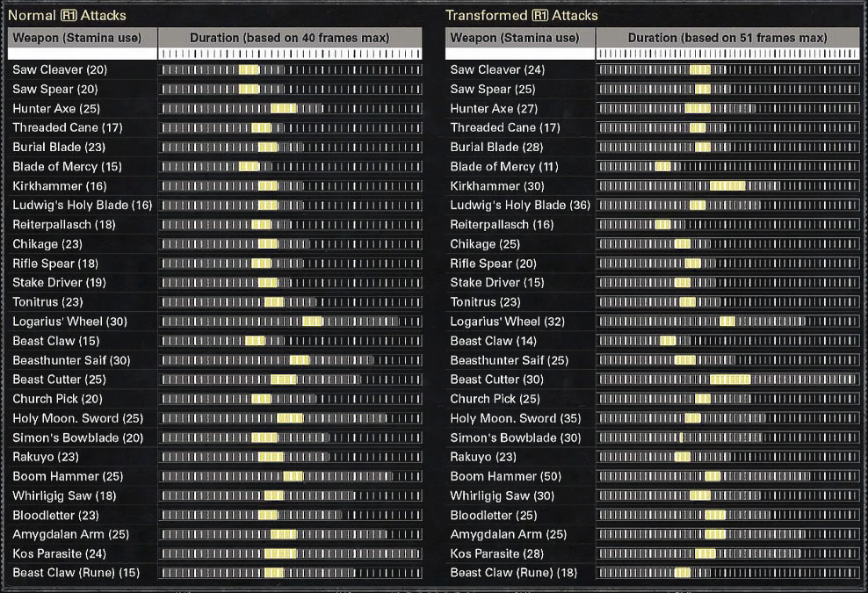Click 'Saw Spear (20)' row label
The width and height of the screenshot is (868, 593).
55,89
